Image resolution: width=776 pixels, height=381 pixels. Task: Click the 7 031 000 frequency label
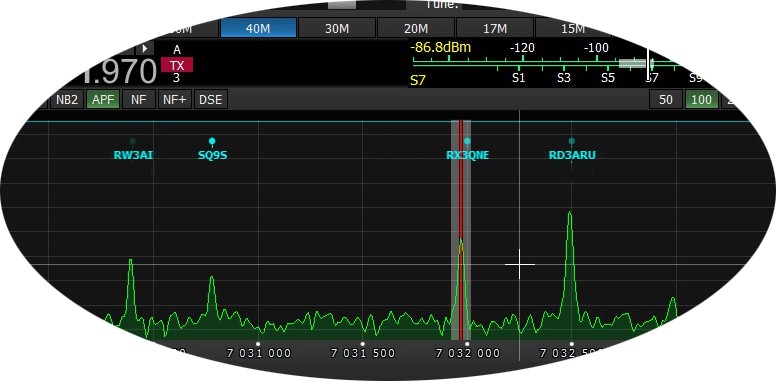pos(259,353)
